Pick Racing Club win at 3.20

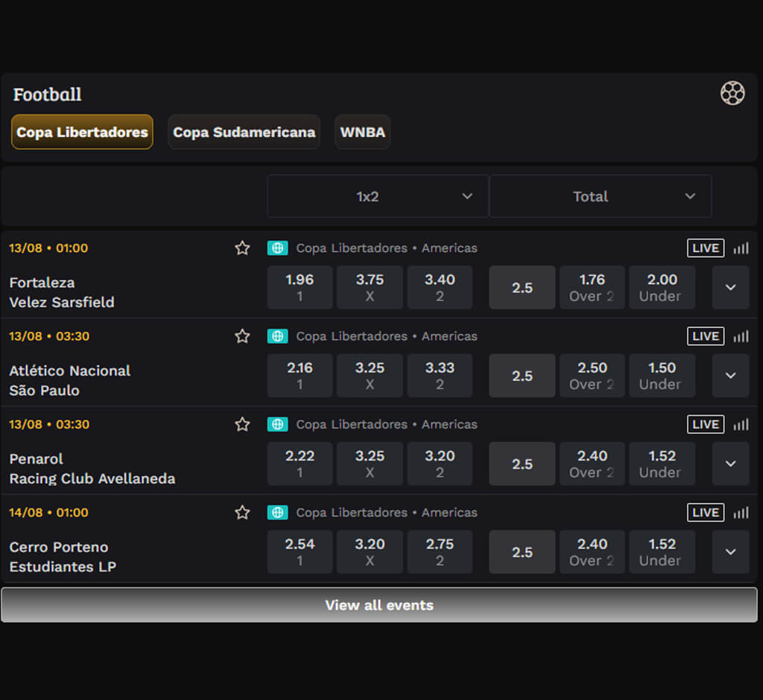440,464
